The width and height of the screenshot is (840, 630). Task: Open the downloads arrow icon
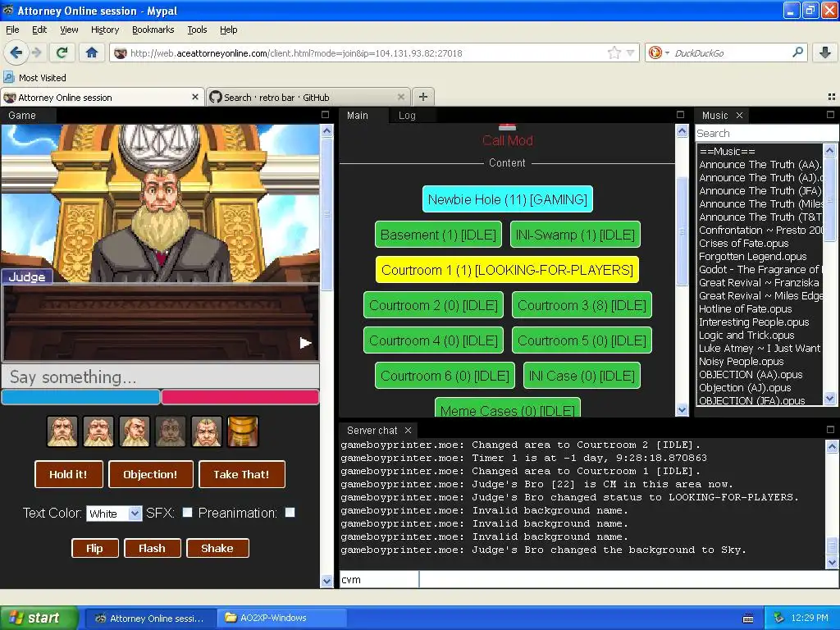[x=825, y=52]
